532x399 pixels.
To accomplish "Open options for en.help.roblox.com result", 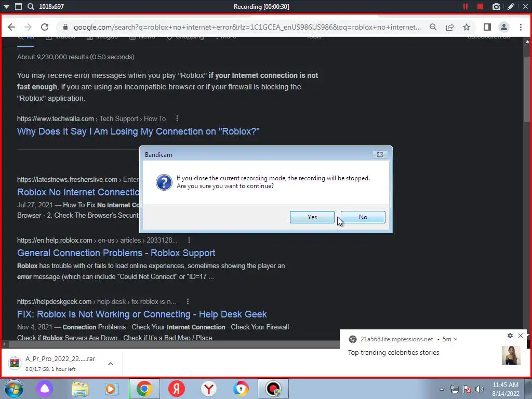I will (189, 240).
